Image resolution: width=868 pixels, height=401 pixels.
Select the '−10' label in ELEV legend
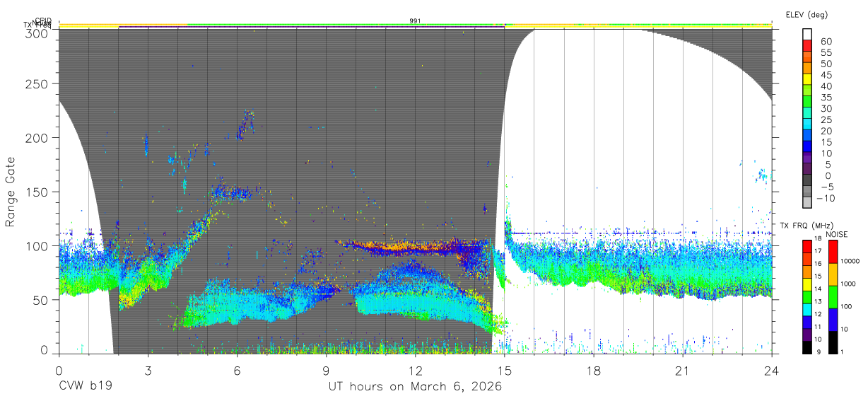tap(826, 198)
